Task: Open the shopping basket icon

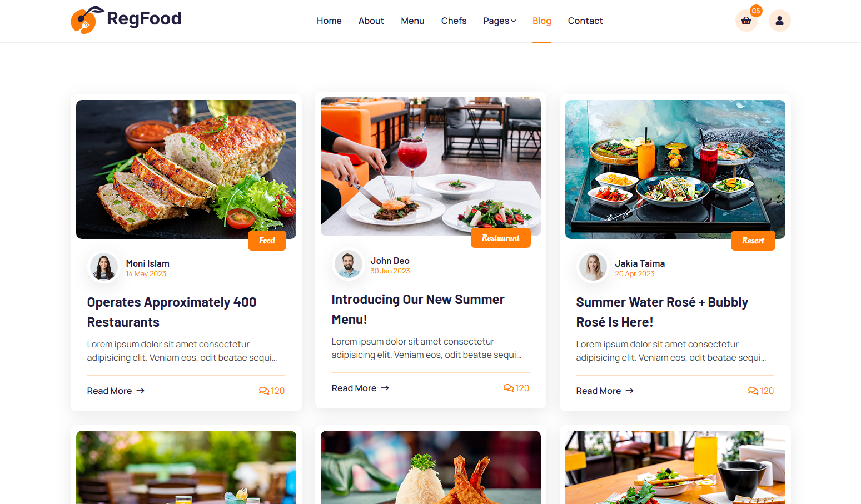Action: pos(746,21)
